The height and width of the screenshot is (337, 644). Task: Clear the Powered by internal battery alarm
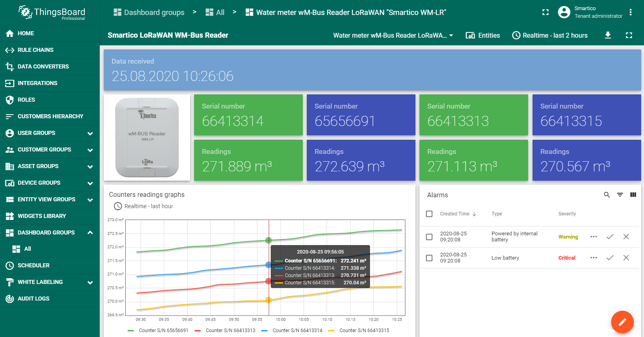[x=626, y=237]
